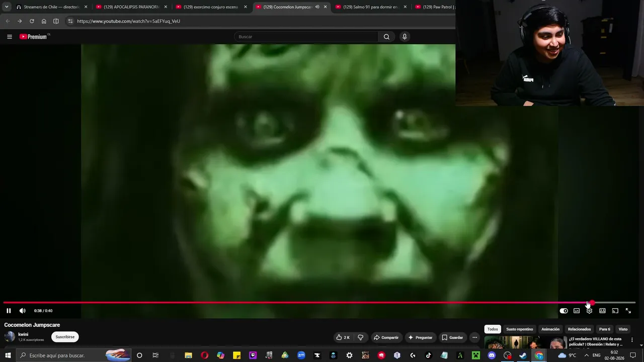
Task: Toggle the browser side panel
Action: 56,21
